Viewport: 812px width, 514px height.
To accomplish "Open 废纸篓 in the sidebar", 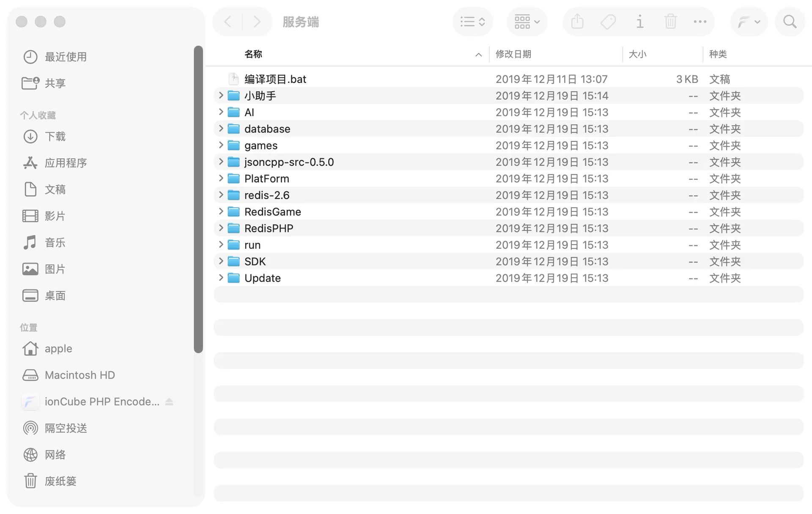I will (49, 481).
